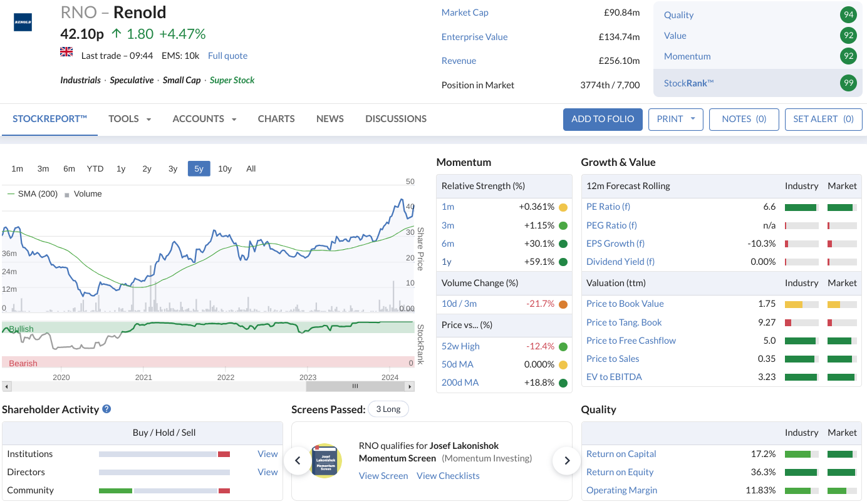Select the 1m chart range
867x504 pixels.
(x=17, y=168)
